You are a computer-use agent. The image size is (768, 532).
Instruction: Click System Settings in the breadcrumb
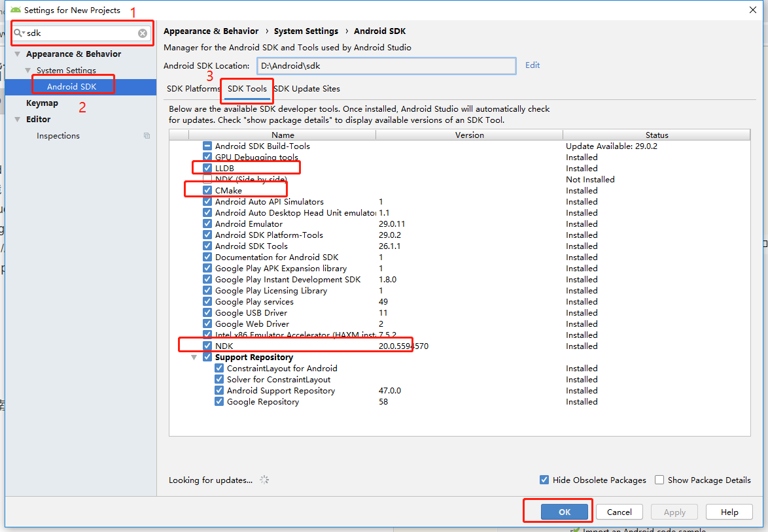click(x=306, y=31)
